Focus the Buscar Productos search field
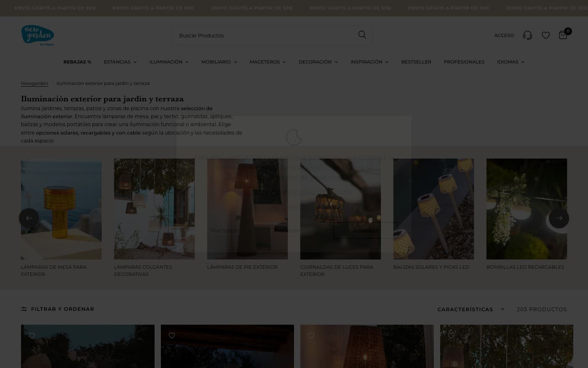 (265, 35)
